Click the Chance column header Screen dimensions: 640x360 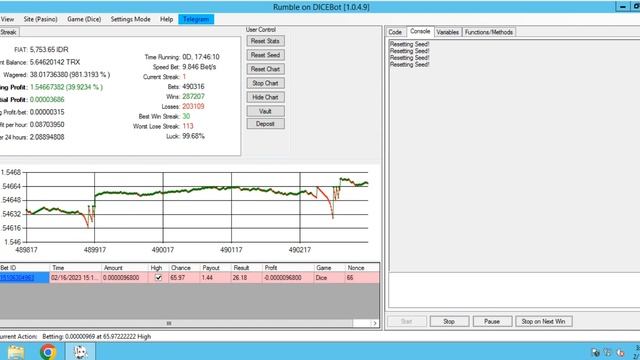(184, 268)
